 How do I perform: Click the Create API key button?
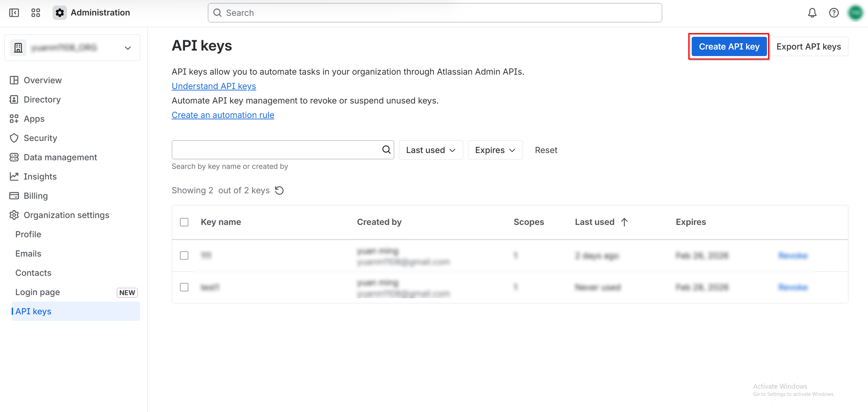729,46
